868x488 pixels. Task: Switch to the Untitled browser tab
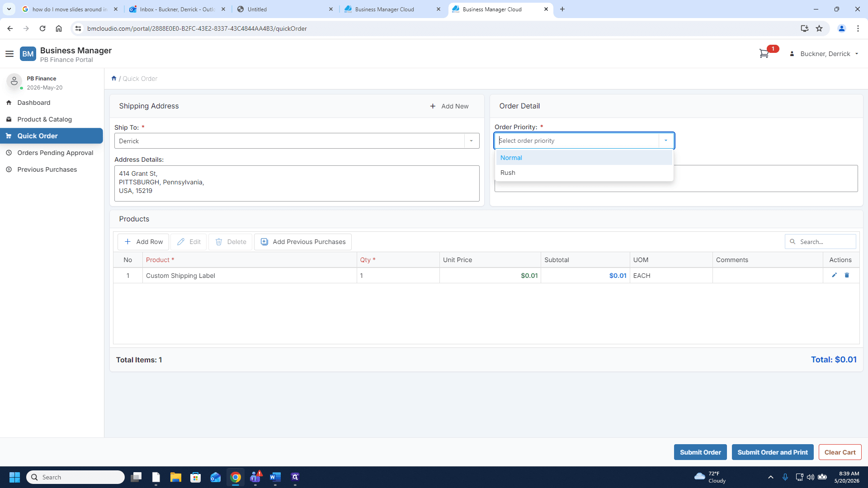(285, 9)
